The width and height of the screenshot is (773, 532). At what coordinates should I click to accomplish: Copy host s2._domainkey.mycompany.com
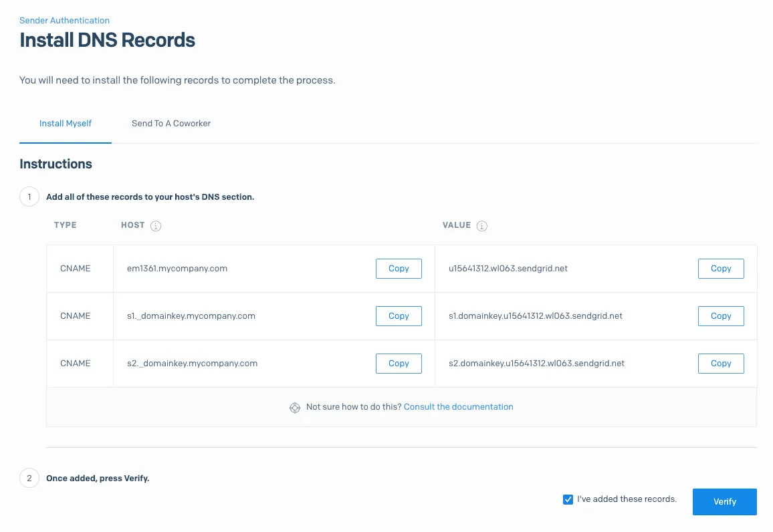point(399,364)
